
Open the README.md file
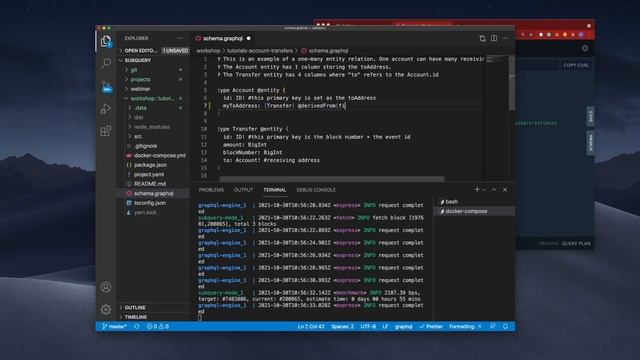pyautogui.click(x=153, y=184)
